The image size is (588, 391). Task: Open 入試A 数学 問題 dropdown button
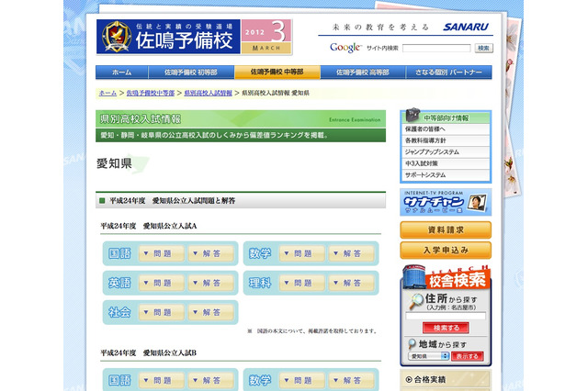[x=302, y=253]
